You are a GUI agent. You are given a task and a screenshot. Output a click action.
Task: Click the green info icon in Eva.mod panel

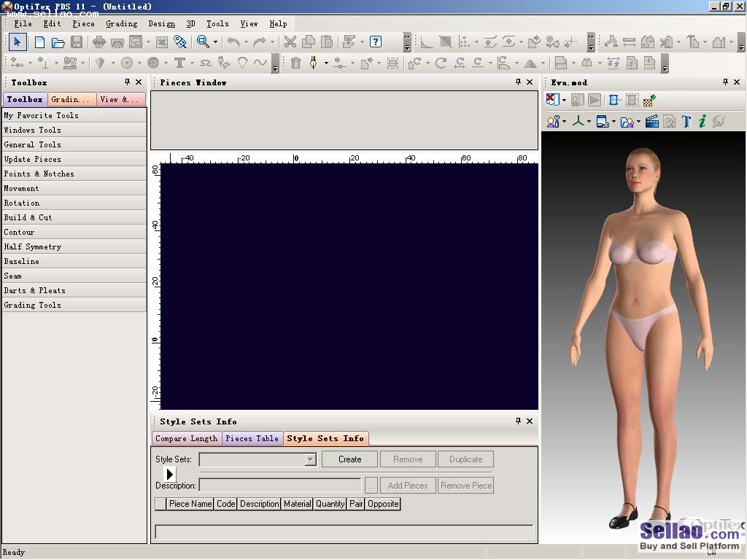(702, 122)
